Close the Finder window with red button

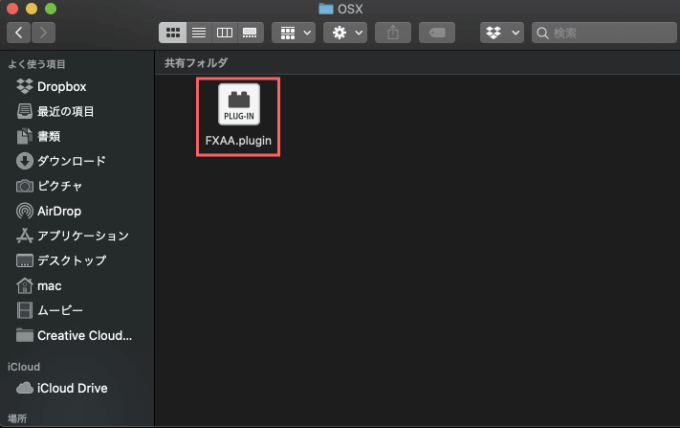click(12, 9)
